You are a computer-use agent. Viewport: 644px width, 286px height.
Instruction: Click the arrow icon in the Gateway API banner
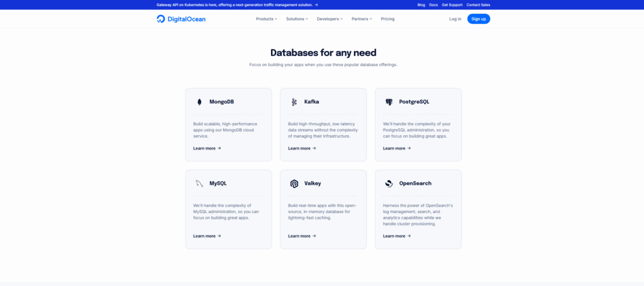coord(316,5)
